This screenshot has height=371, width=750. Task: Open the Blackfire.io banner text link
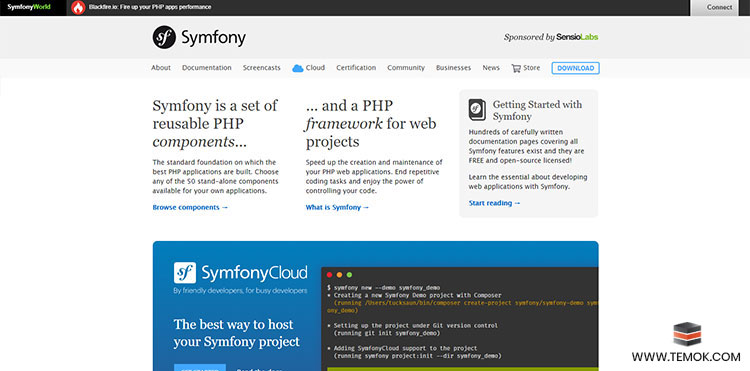coord(150,7)
